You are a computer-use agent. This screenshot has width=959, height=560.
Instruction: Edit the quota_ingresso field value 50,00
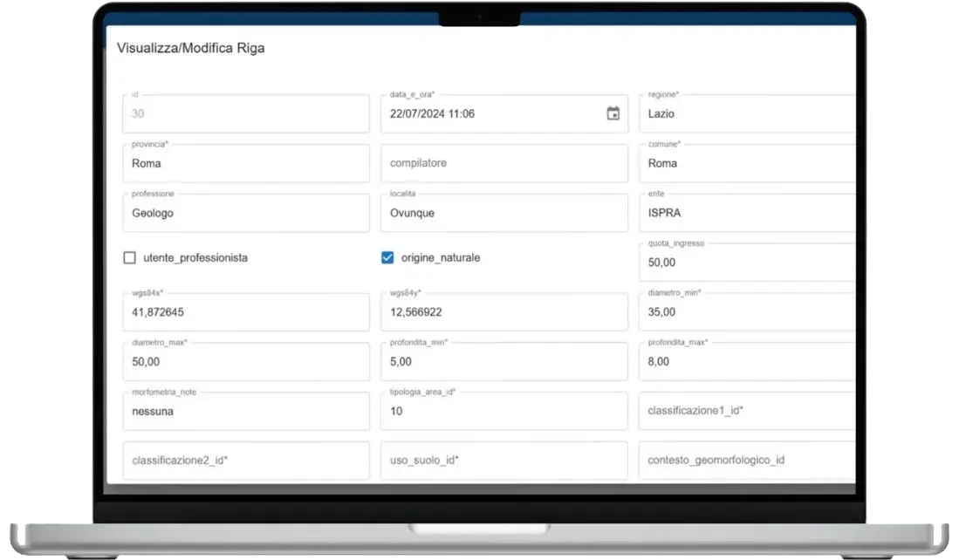[x=747, y=263]
